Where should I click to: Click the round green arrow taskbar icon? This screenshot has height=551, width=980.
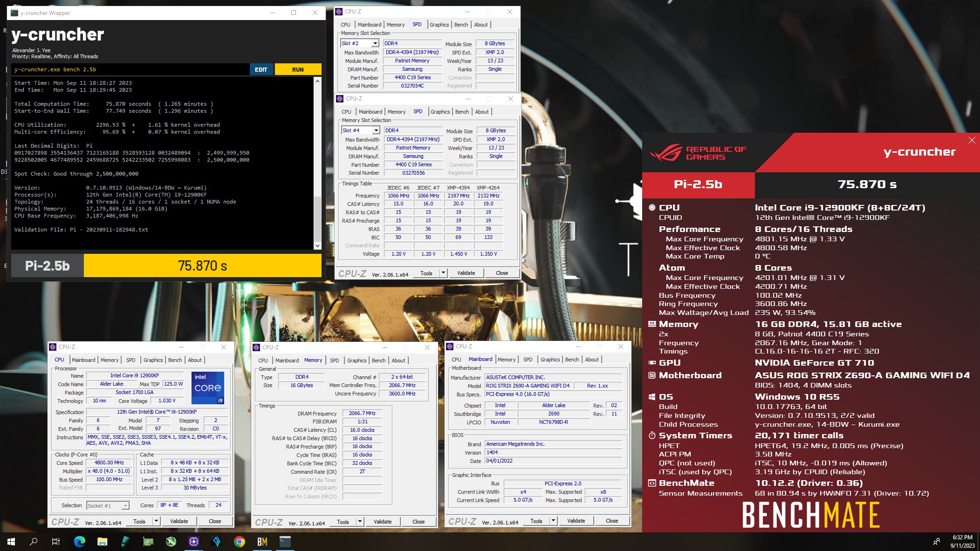[x=171, y=542]
